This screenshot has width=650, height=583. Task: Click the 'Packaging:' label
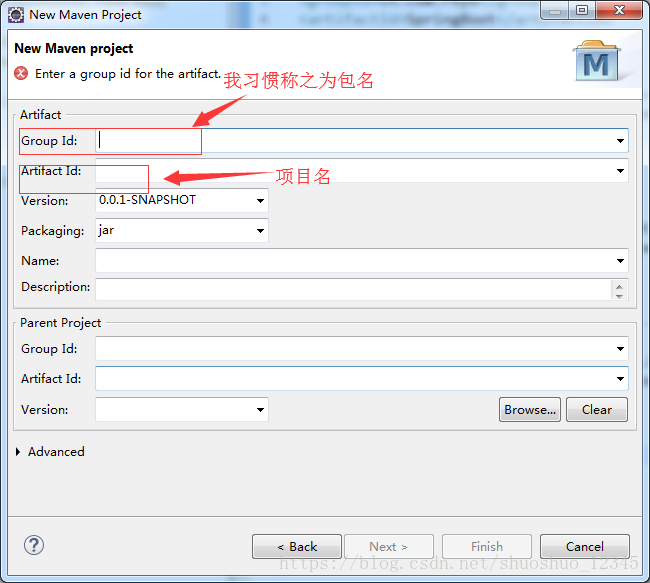[53, 231]
